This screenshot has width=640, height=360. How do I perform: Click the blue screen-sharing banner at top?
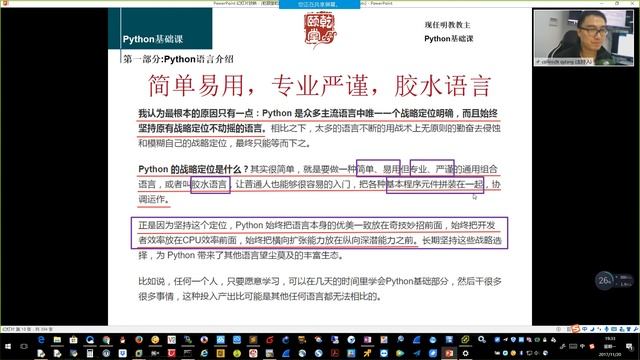tap(320, 4)
